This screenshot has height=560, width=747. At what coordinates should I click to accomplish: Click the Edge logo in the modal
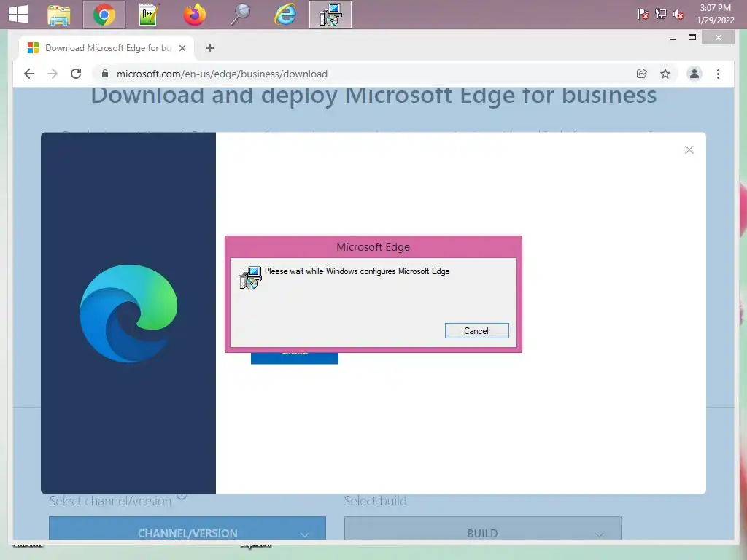click(128, 314)
